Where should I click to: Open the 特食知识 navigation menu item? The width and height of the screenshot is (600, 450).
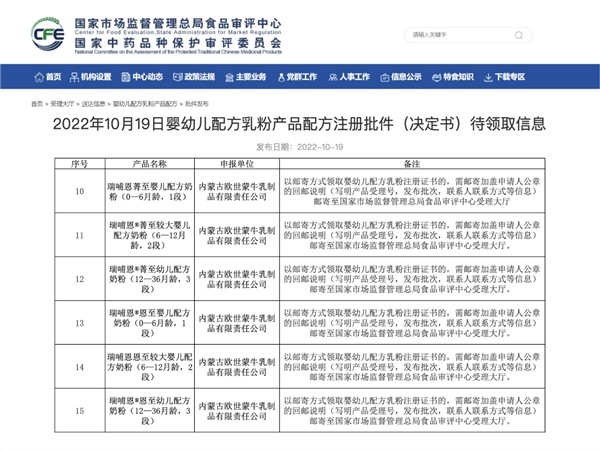(458, 77)
